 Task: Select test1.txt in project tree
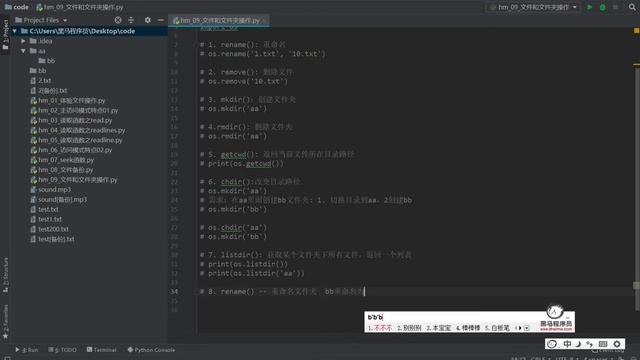click(46, 219)
